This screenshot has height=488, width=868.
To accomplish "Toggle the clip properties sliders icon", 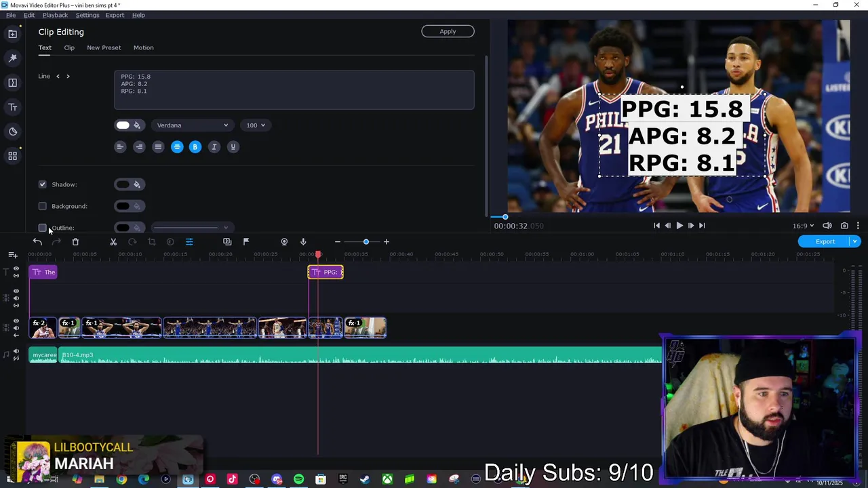I will (189, 242).
